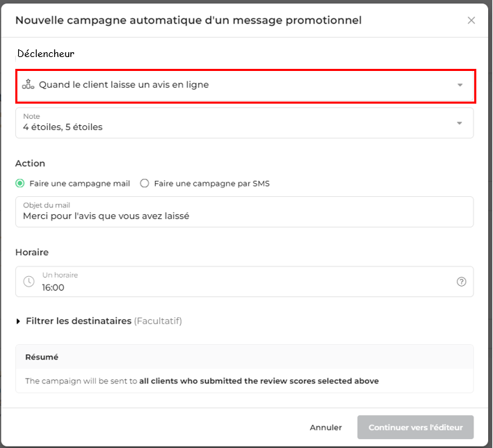
Task: Open the Note rating dropdown arrow
Action: [460, 123]
